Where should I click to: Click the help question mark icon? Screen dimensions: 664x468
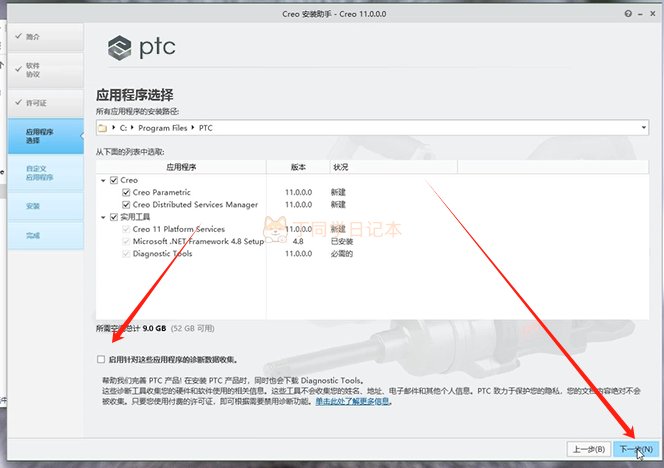coord(628,14)
